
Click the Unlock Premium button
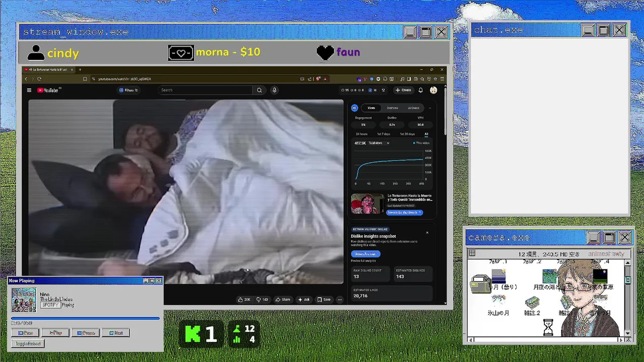coord(365,254)
